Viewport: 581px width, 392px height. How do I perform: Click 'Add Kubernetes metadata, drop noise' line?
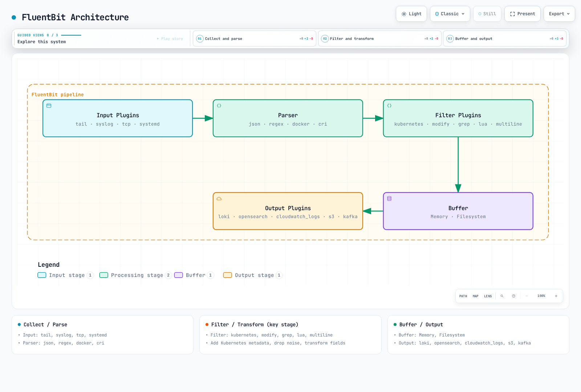(x=278, y=343)
